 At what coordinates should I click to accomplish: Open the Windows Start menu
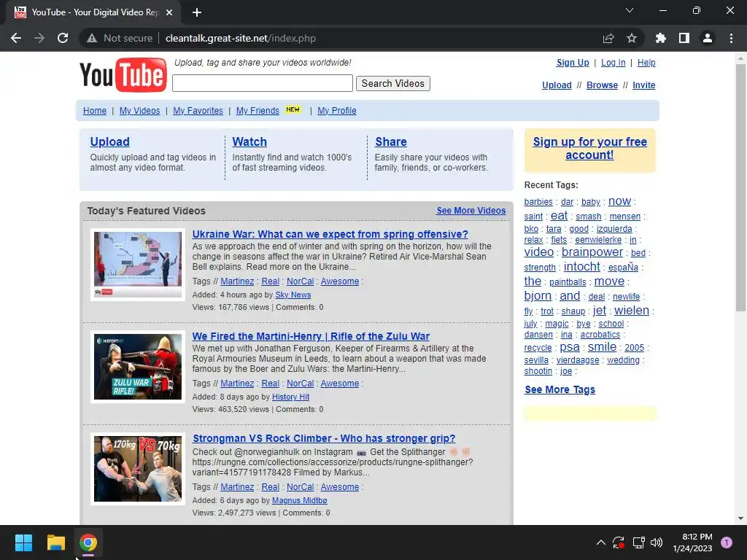click(x=23, y=542)
